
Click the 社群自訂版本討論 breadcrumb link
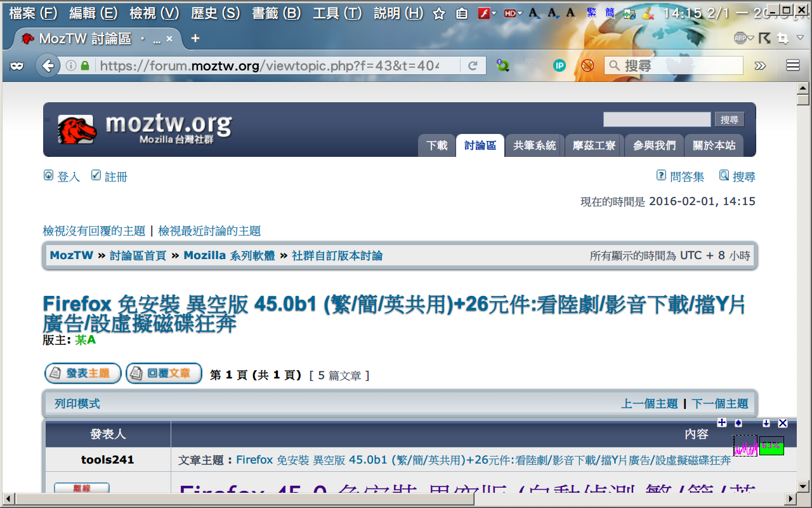[337, 256]
